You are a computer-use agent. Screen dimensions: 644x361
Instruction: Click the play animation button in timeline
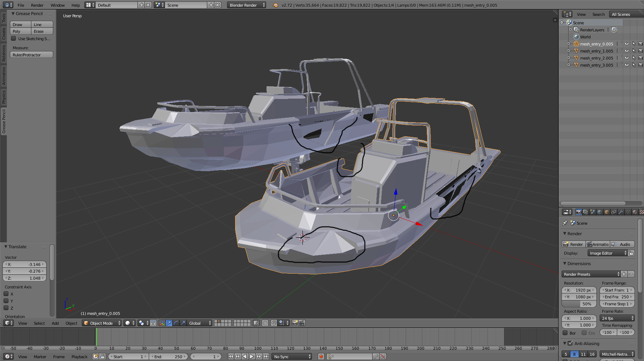(252, 356)
